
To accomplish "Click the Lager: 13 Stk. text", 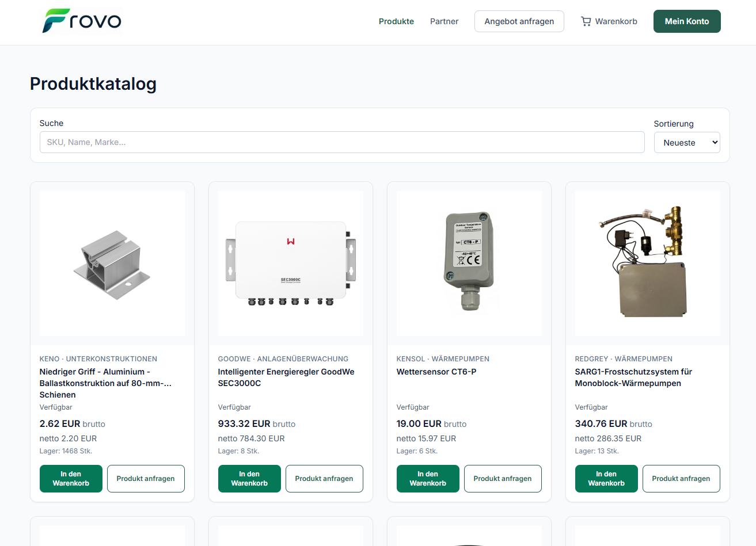I will [597, 451].
